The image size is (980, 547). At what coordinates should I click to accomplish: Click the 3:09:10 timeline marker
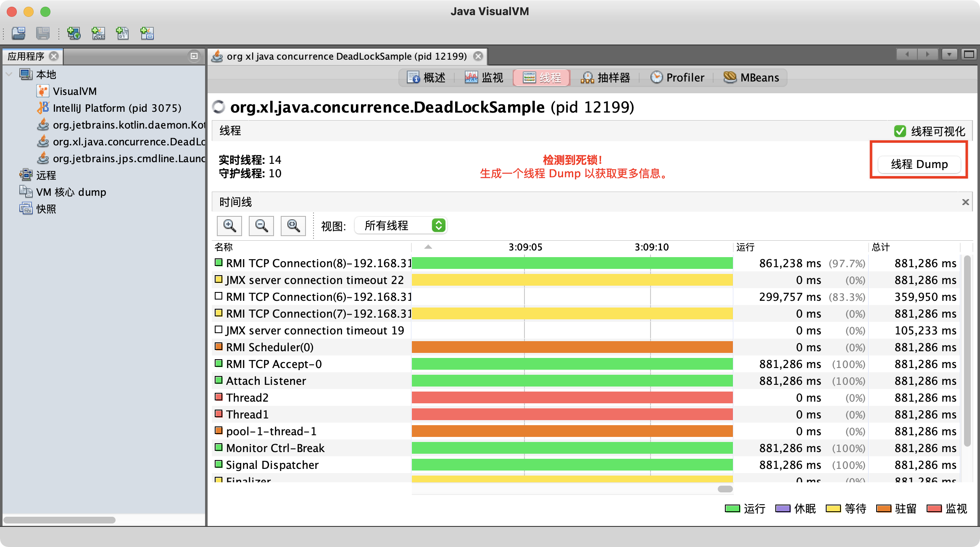[651, 247]
